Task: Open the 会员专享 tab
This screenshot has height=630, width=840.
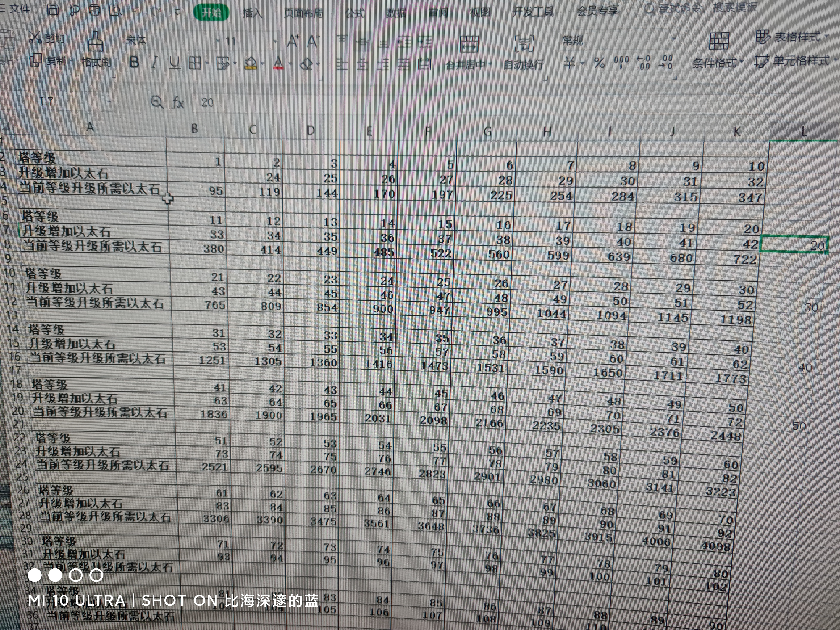Action: pyautogui.click(x=597, y=11)
